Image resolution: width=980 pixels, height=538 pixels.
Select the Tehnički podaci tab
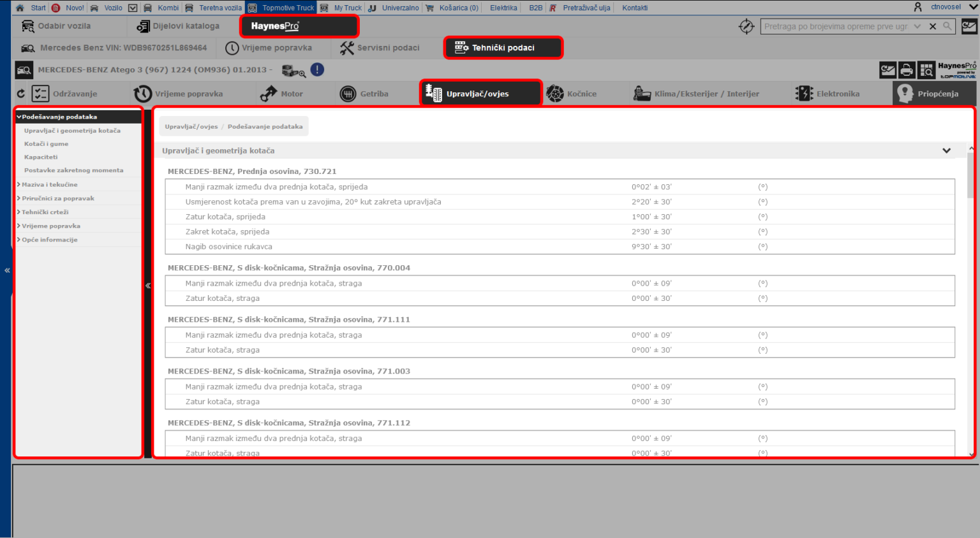pos(503,48)
